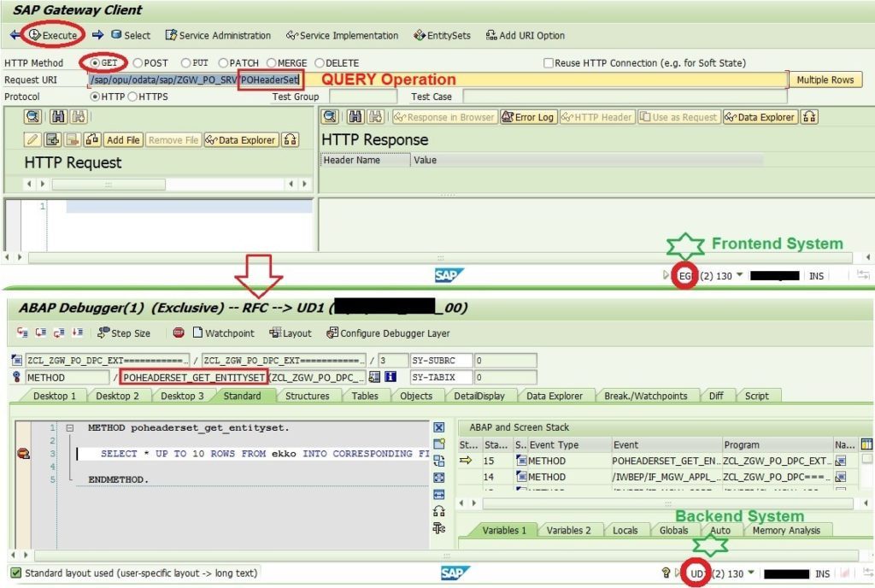
Task: Open EntitySets list
Action: (442, 35)
